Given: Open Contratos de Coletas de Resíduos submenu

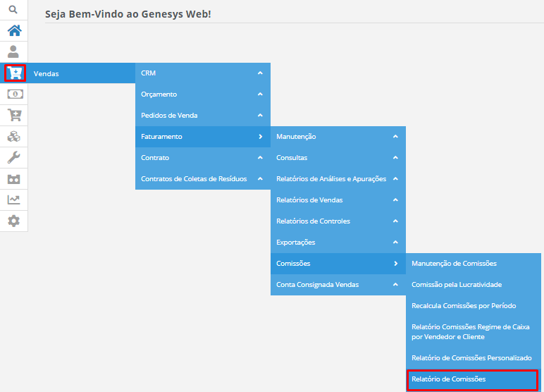Looking at the screenshot, I should coord(203,179).
